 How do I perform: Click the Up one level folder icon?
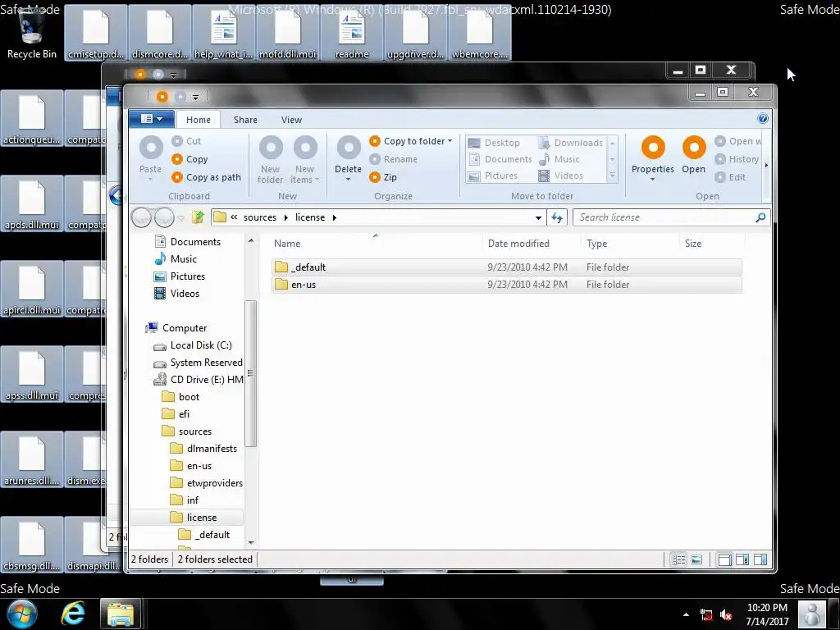tap(198, 217)
